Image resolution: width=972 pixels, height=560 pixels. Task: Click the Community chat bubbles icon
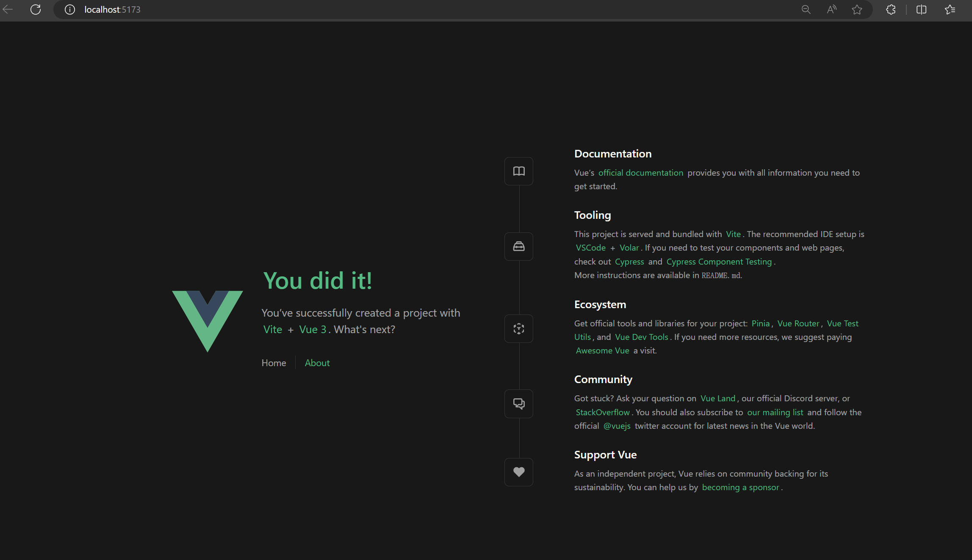518,403
